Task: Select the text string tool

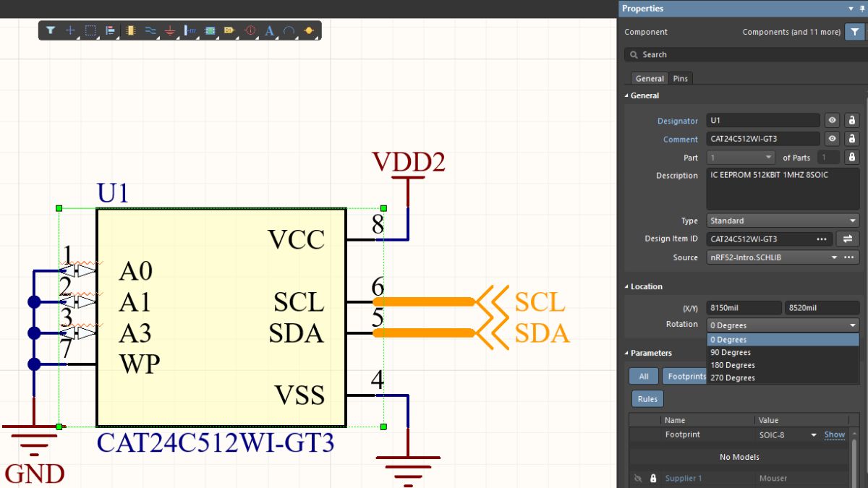Action: (x=270, y=30)
